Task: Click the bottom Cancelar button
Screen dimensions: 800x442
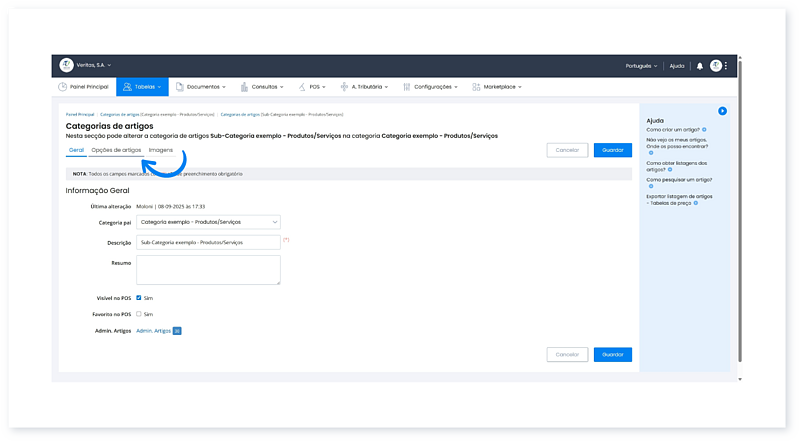Action: pyautogui.click(x=567, y=354)
